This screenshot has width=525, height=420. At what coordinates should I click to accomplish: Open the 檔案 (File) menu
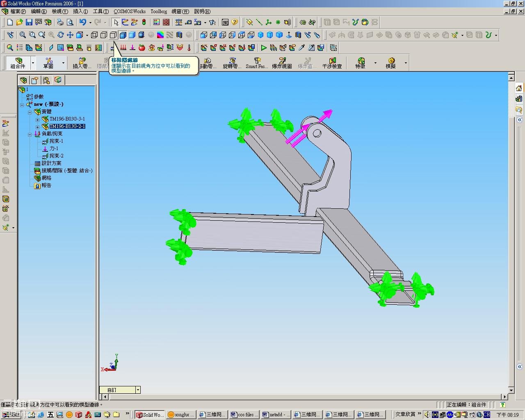(18, 11)
